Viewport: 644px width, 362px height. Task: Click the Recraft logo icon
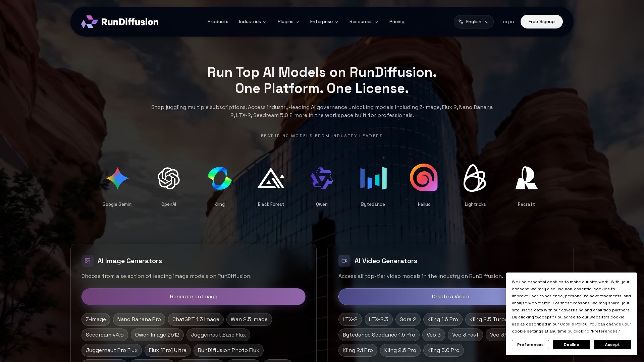(x=527, y=178)
